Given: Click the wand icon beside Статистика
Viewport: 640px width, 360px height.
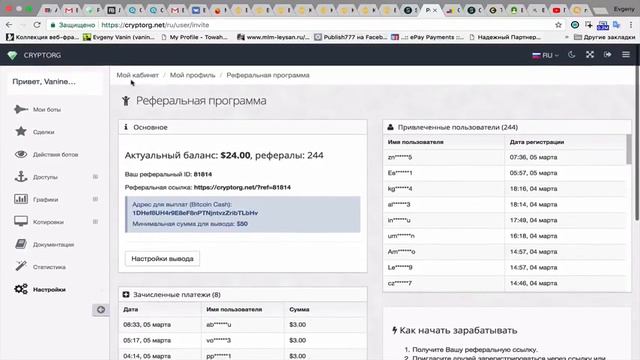Looking at the screenshot, I should (x=21, y=266).
